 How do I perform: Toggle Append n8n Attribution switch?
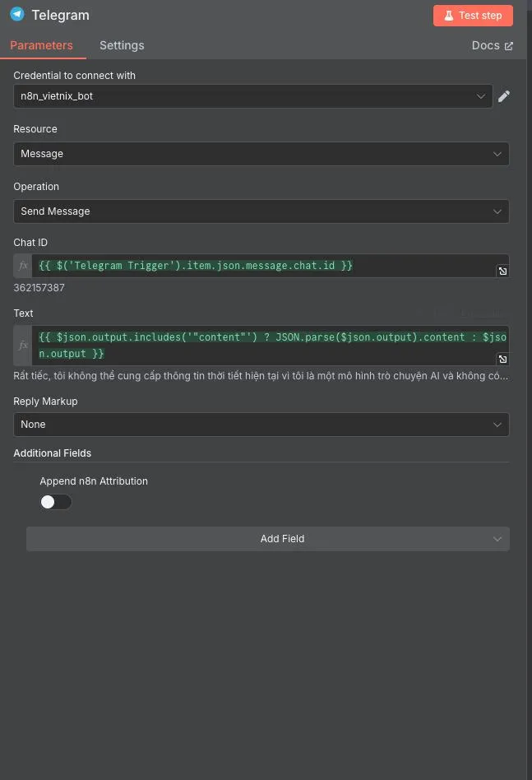56,502
